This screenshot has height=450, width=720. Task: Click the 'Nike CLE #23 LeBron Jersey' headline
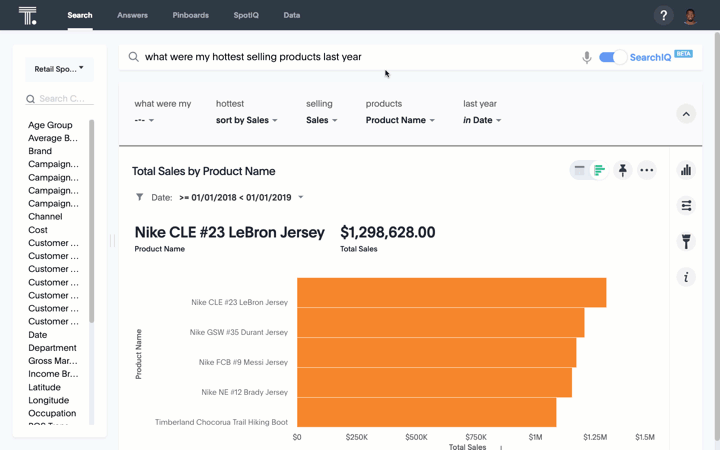[x=230, y=232]
